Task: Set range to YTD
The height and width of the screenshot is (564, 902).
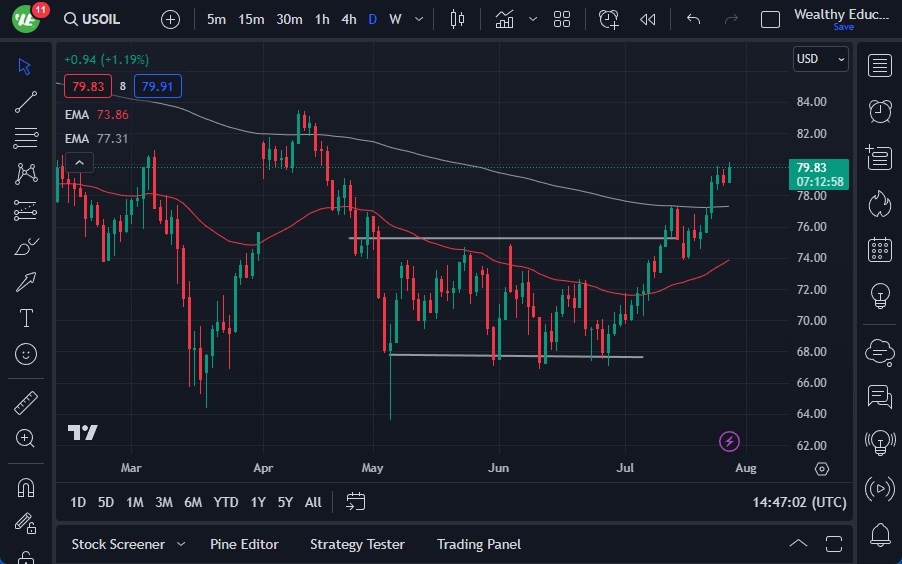Action: pyautogui.click(x=226, y=502)
